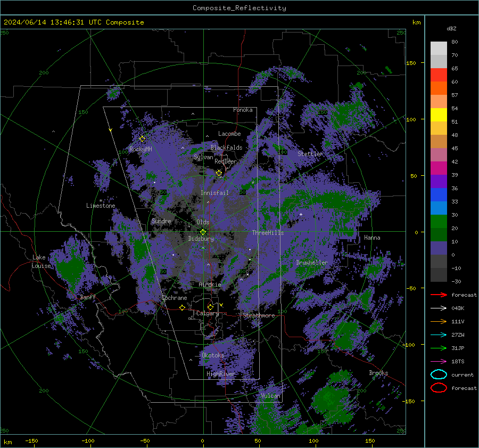Click the dBZ legend heading

(x=451, y=29)
